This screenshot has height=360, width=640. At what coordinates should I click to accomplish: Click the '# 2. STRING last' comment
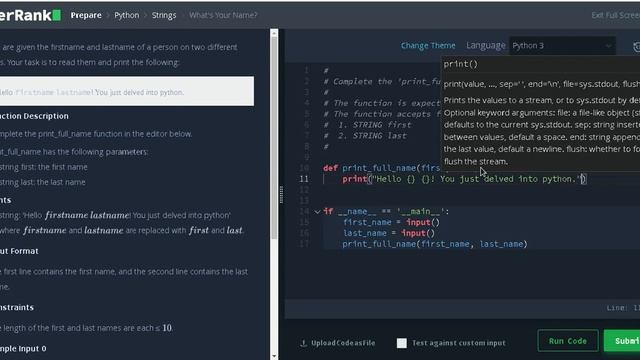click(365, 136)
